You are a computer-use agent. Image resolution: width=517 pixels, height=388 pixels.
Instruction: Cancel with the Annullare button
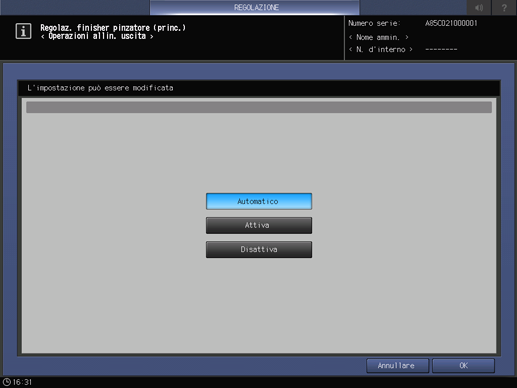pyautogui.click(x=397, y=366)
